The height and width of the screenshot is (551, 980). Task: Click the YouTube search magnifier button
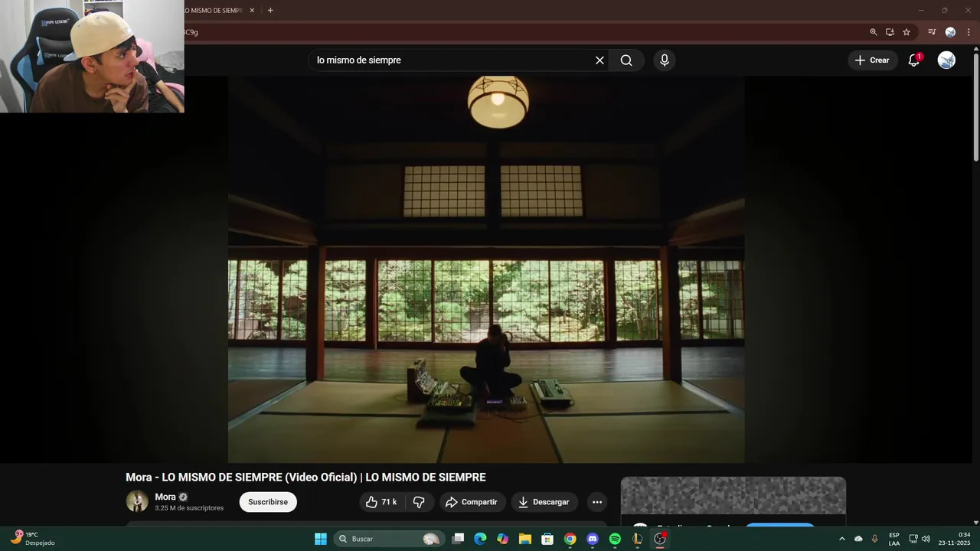(626, 60)
